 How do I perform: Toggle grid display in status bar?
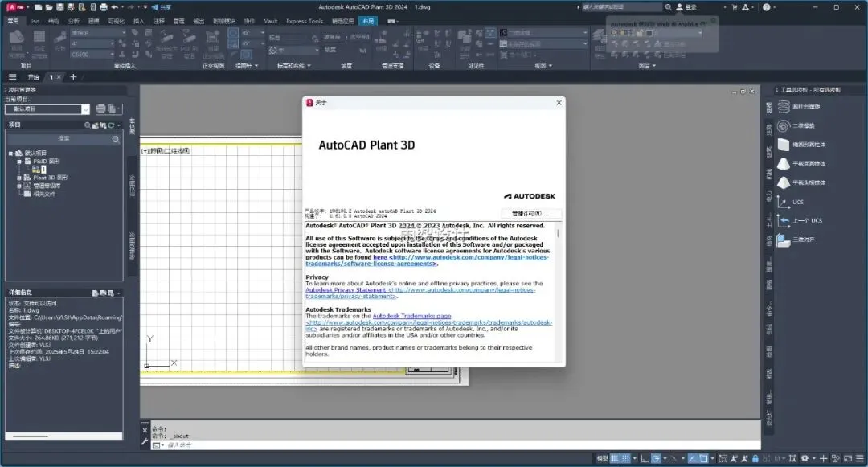click(615, 458)
